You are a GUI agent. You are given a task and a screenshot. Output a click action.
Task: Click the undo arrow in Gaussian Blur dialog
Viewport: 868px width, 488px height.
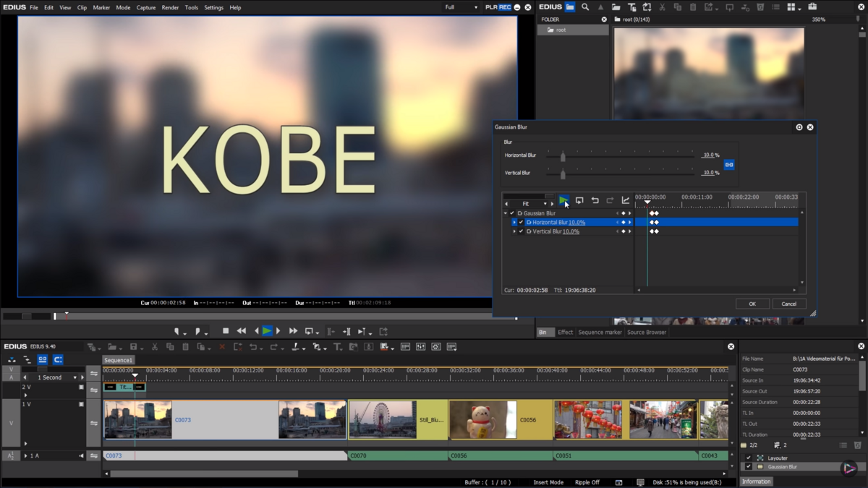click(x=595, y=200)
